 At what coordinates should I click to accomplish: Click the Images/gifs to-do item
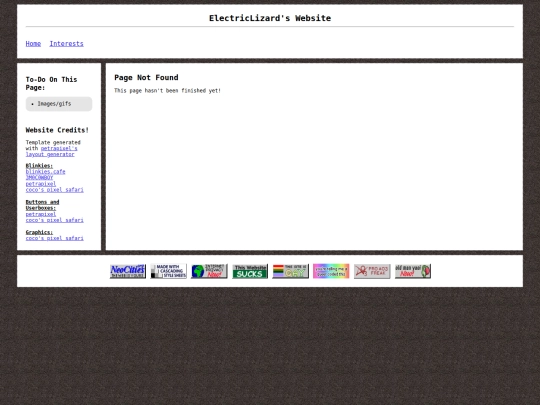[x=54, y=104]
